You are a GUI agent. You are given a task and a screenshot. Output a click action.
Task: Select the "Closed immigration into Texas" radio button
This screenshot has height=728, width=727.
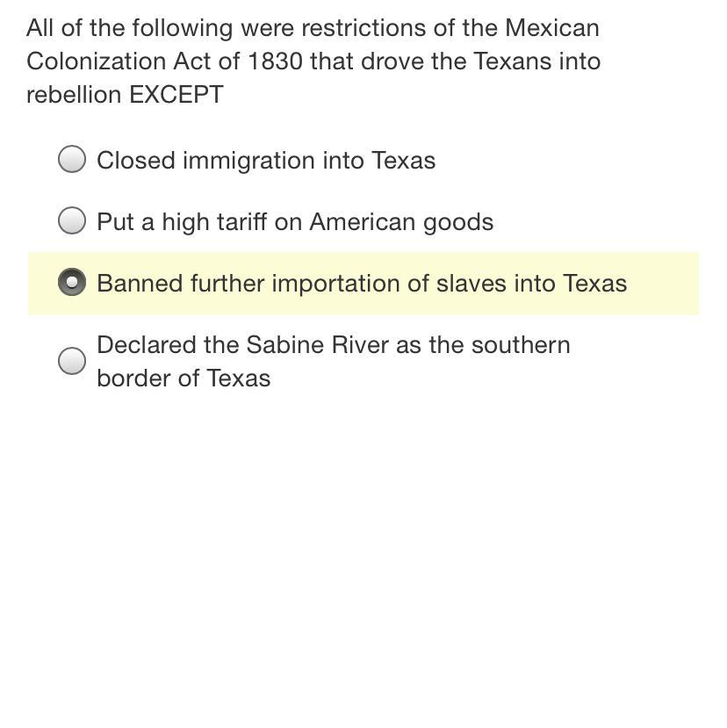click(72, 159)
